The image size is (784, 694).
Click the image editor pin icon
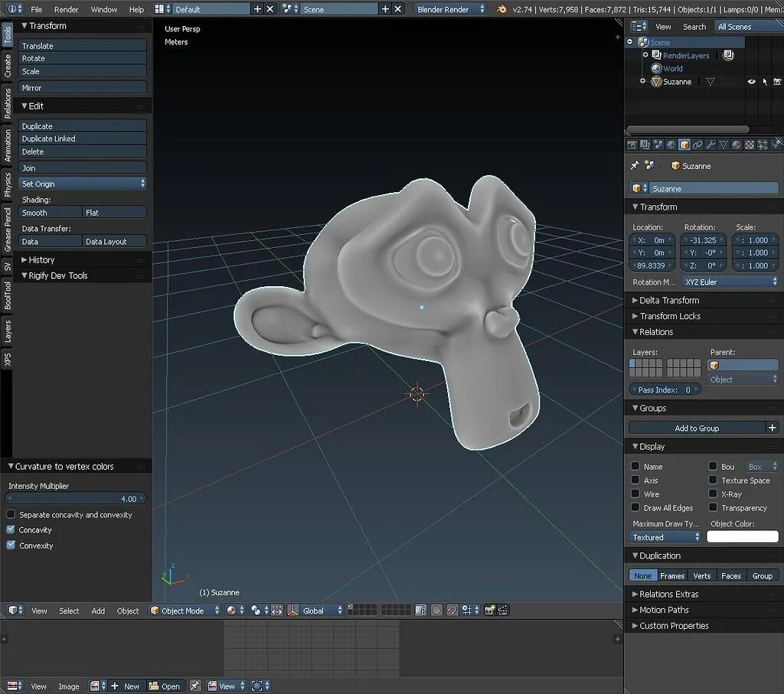coord(195,686)
